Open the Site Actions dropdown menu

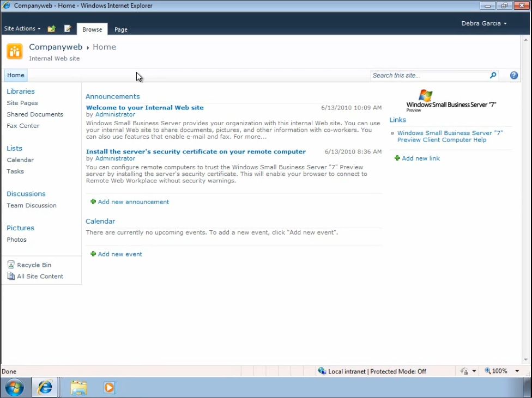point(22,29)
